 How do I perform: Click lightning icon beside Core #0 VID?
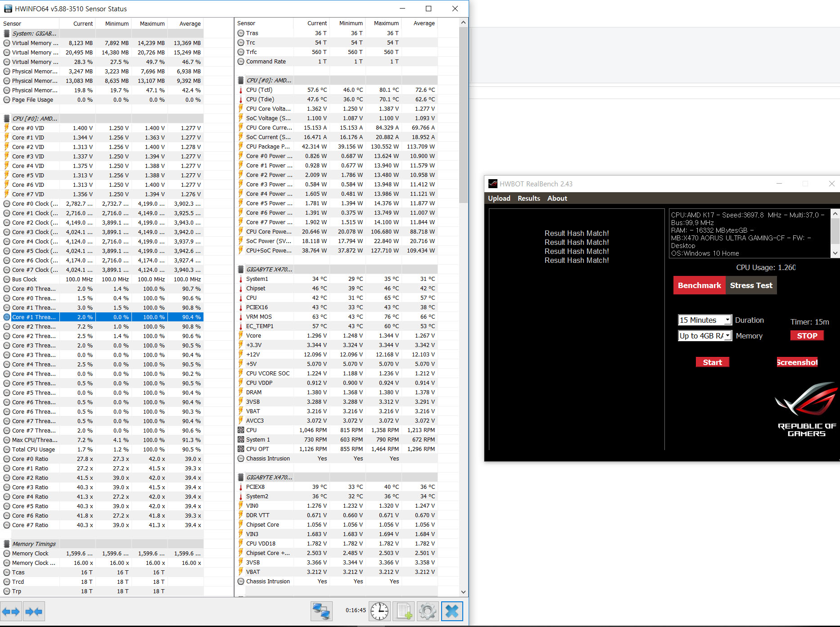[7, 128]
